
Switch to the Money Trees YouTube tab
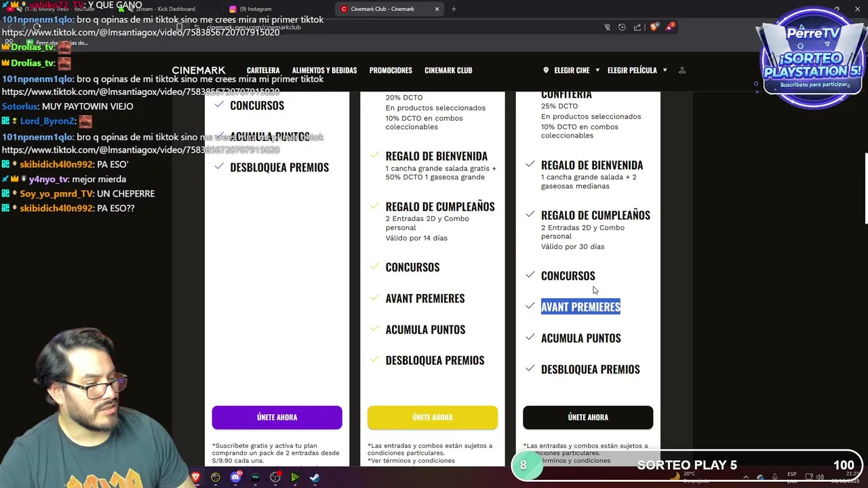(x=58, y=9)
